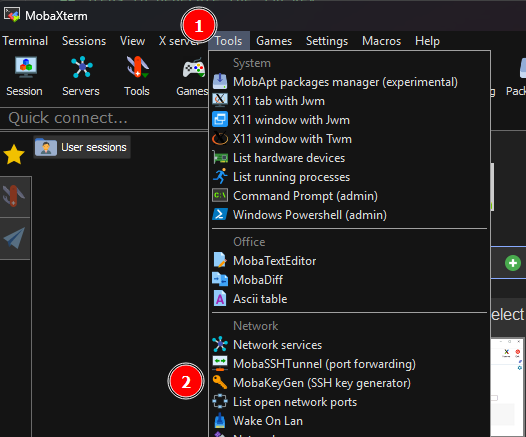
Task: Click the green plus new tab button
Action: [513, 263]
